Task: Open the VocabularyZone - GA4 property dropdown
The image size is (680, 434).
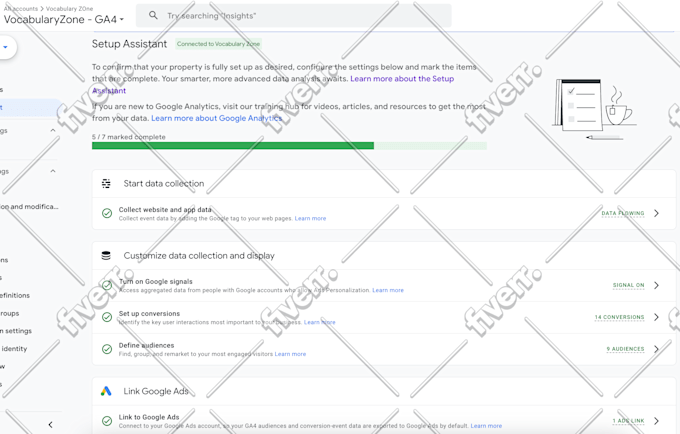Action: tap(64, 20)
